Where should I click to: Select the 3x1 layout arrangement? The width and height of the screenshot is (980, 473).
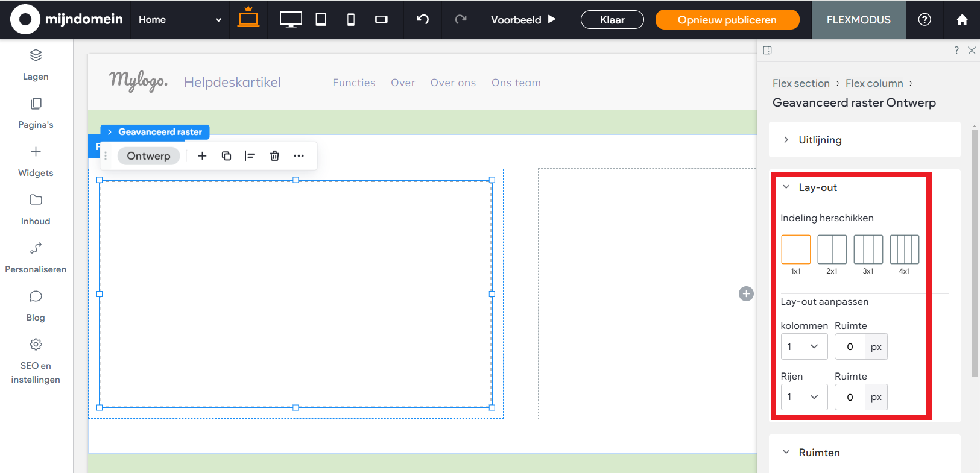868,249
